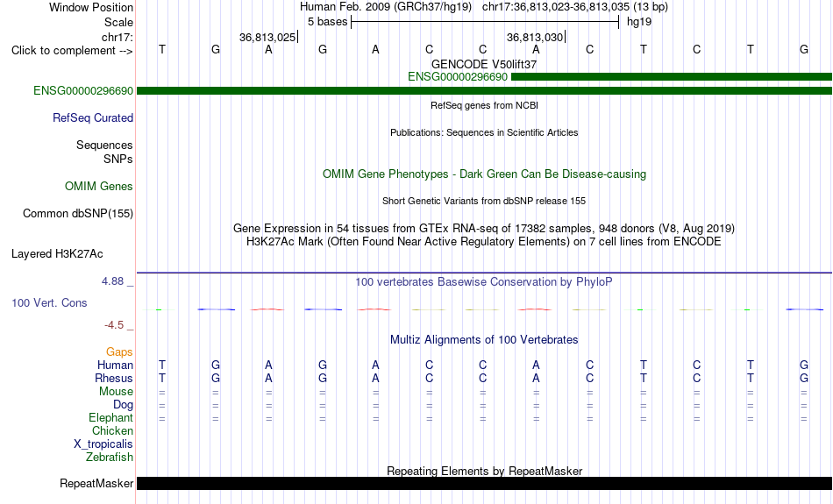Screen dimensions: 833x504
Task: Click first base T in sequence row
Action: pyautogui.click(x=162, y=49)
